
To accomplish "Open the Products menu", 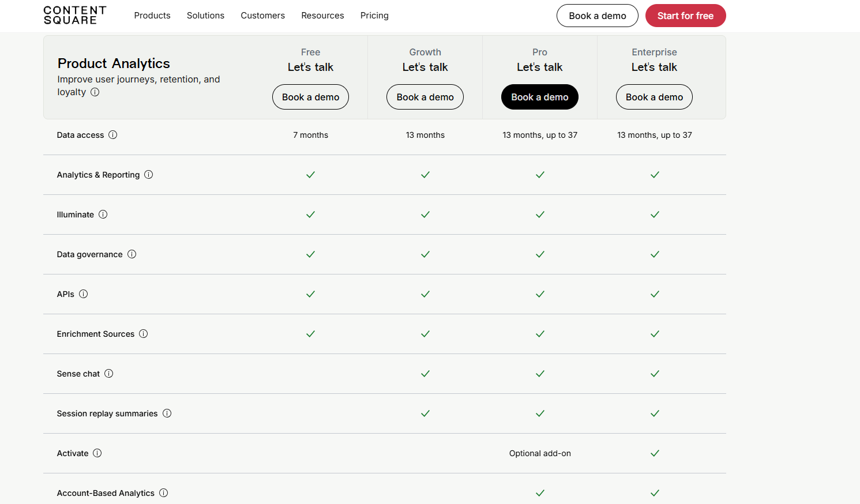I will [152, 16].
